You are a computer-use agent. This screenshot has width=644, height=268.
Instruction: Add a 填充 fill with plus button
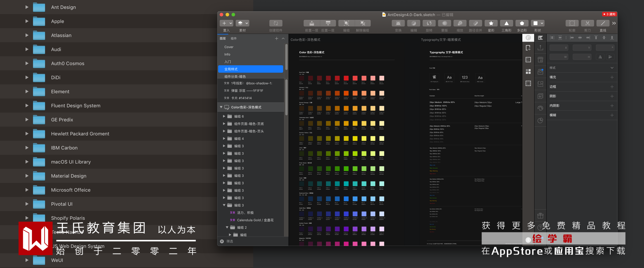(x=612, y=77)
